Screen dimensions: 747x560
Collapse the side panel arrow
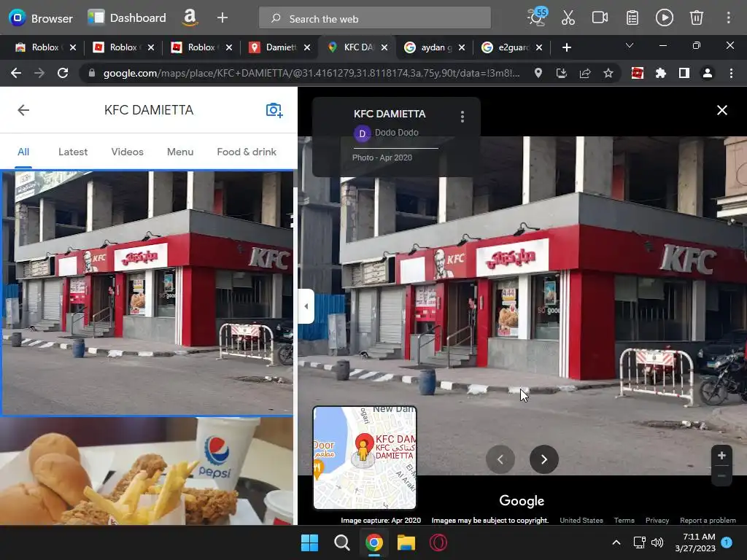pos(306,306)
